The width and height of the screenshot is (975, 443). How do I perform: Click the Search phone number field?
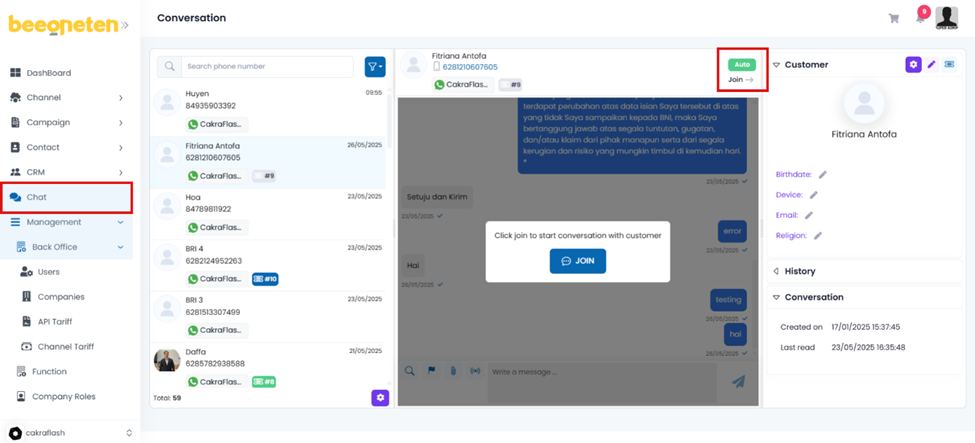pos(266,67)
